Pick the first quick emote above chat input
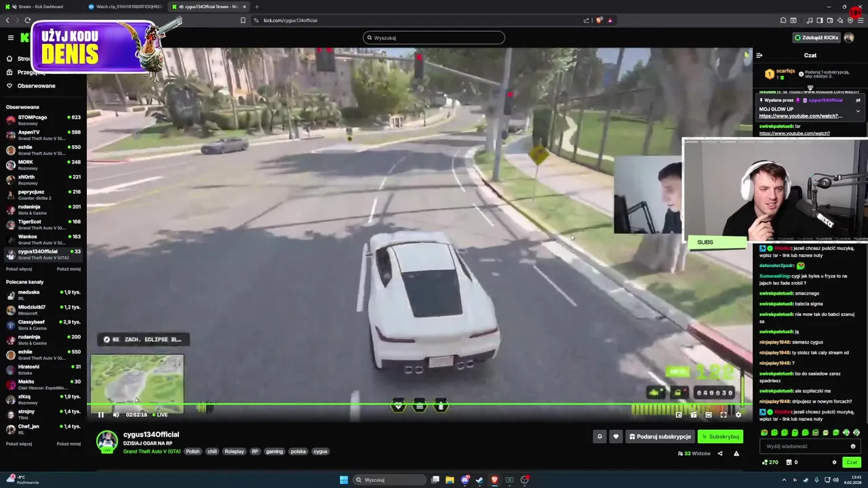Viewport: 868px width, 488px height. [765, 432]
